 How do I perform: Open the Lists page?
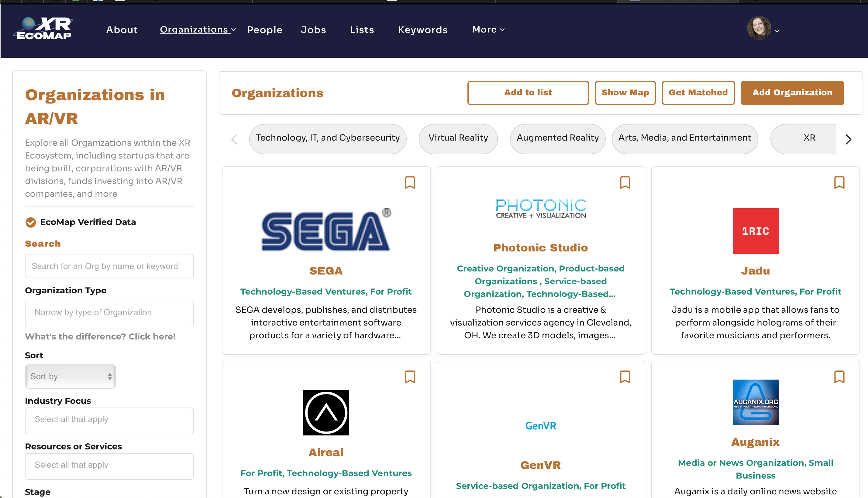tap(362, 30)
